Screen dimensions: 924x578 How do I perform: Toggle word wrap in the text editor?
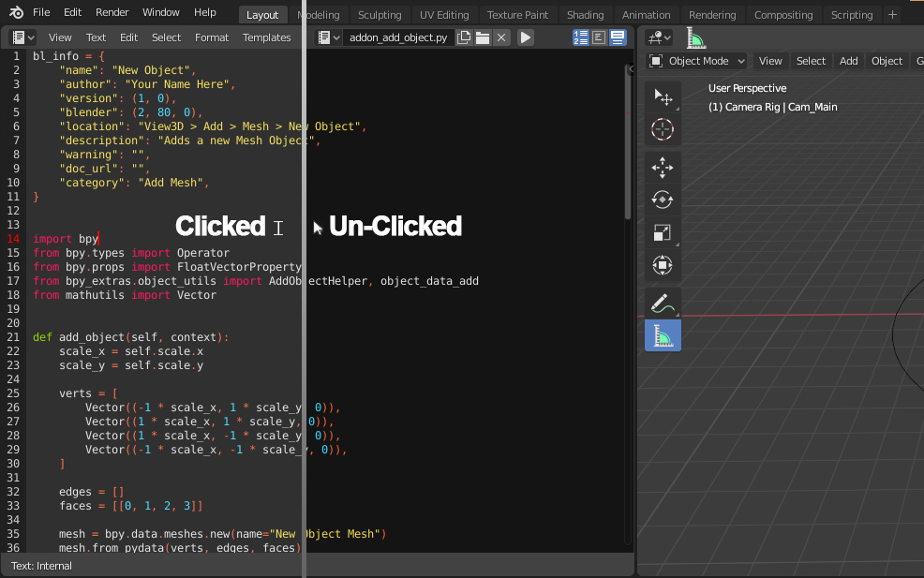point(599,37)
